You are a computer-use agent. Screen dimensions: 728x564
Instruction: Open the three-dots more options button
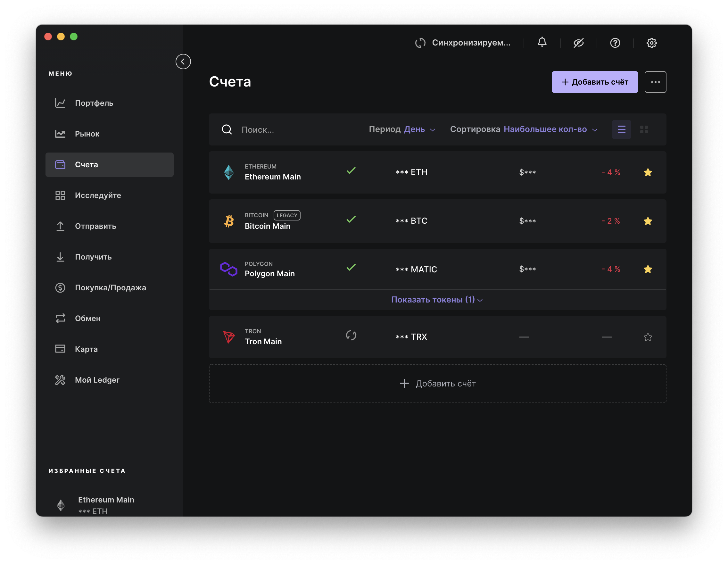tap(655, 82)
